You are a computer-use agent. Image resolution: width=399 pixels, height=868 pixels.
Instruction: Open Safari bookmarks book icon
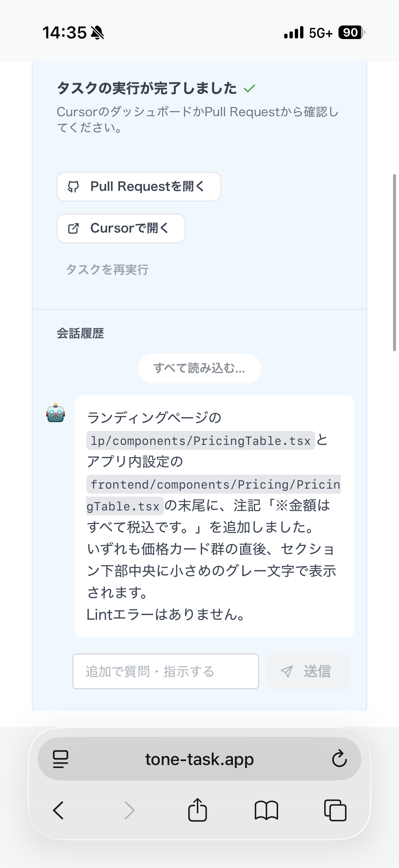(266, 810)
